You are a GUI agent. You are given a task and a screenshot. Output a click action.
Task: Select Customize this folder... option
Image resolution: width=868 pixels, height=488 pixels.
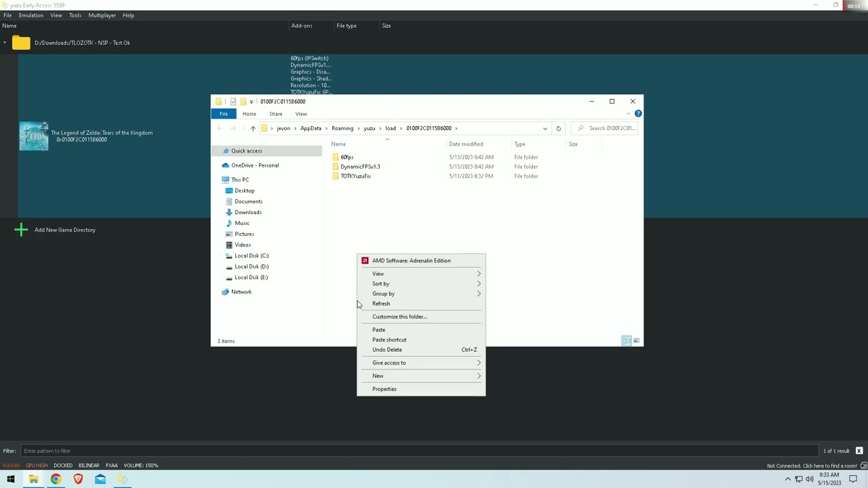(x=421, y=317)
